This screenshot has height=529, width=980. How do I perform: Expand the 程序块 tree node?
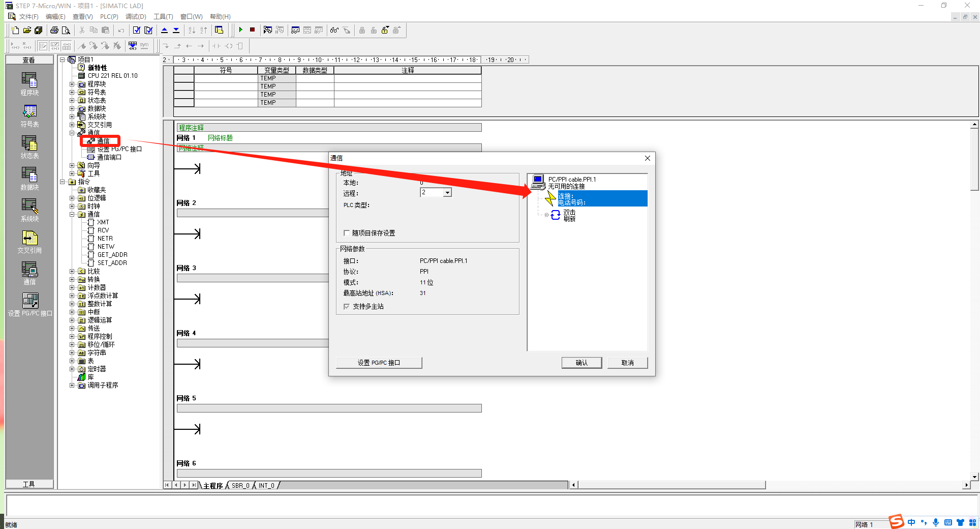[x=72, y=84]
